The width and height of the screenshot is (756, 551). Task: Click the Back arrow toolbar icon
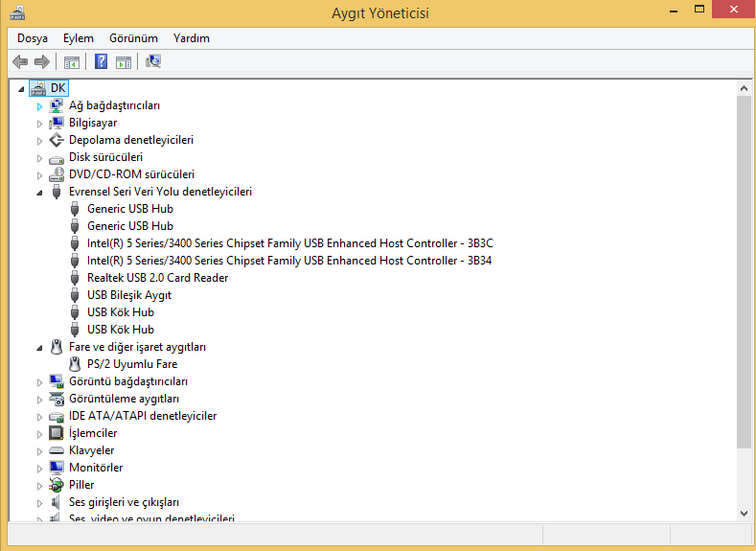click(x=20, y=61)
